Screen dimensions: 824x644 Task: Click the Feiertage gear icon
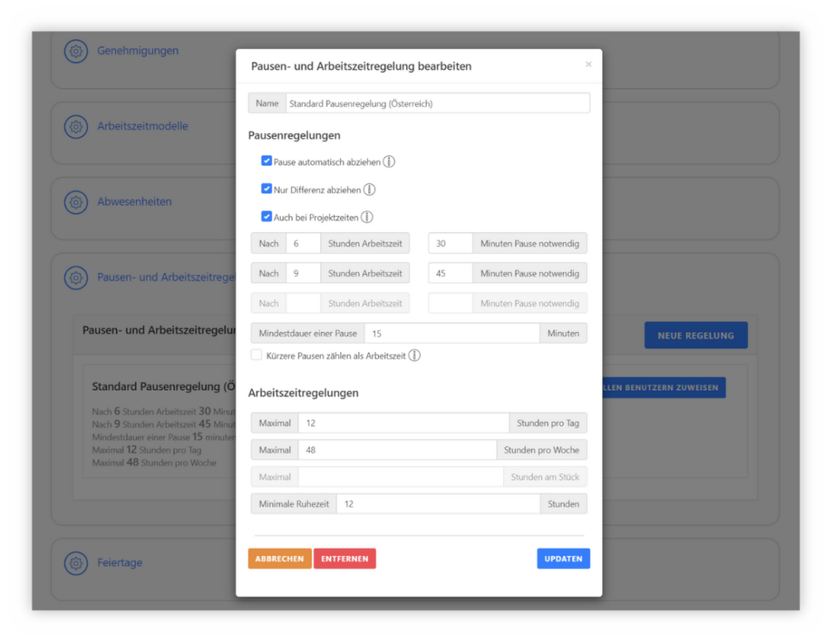tap(76, 562)
